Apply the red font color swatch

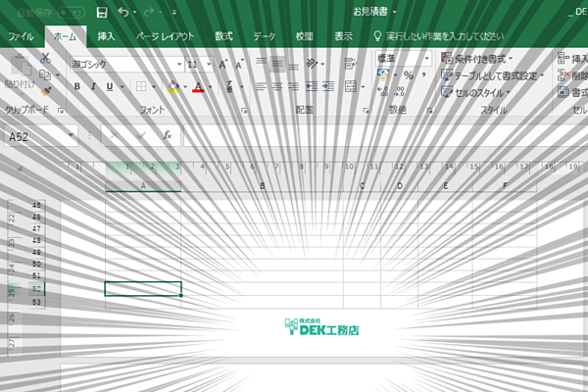coord(198,87)
